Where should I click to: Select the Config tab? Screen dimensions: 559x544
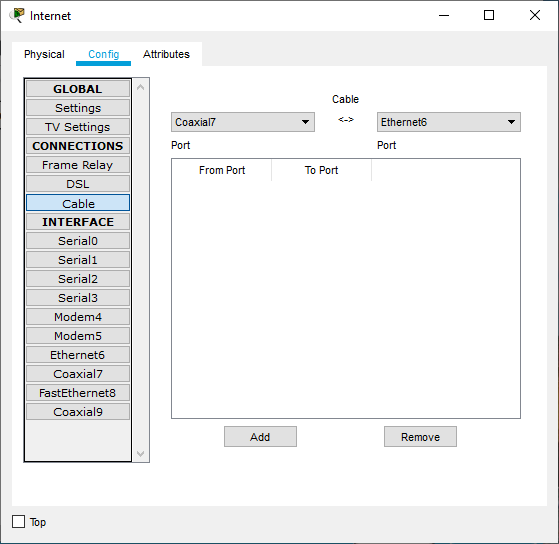pyautogui.click(x=103, y=54)
